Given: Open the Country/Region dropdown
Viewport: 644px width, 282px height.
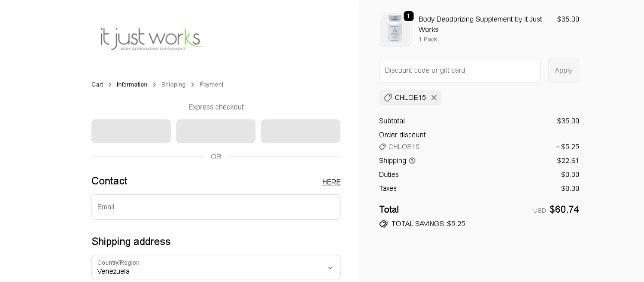Looking at the screenshot, I should 216,267.
